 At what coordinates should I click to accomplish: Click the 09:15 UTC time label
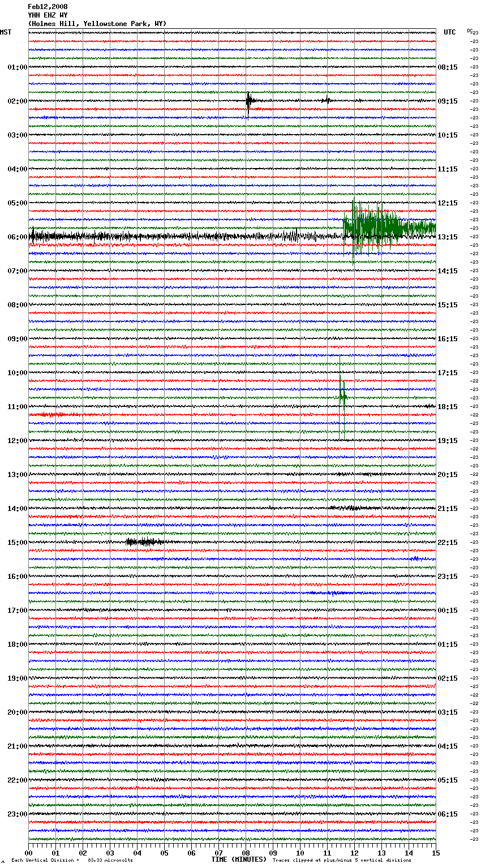[x=448, y=101]
